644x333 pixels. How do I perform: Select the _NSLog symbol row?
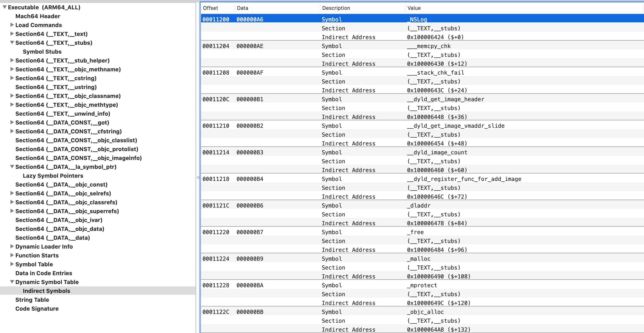(422, 19)
